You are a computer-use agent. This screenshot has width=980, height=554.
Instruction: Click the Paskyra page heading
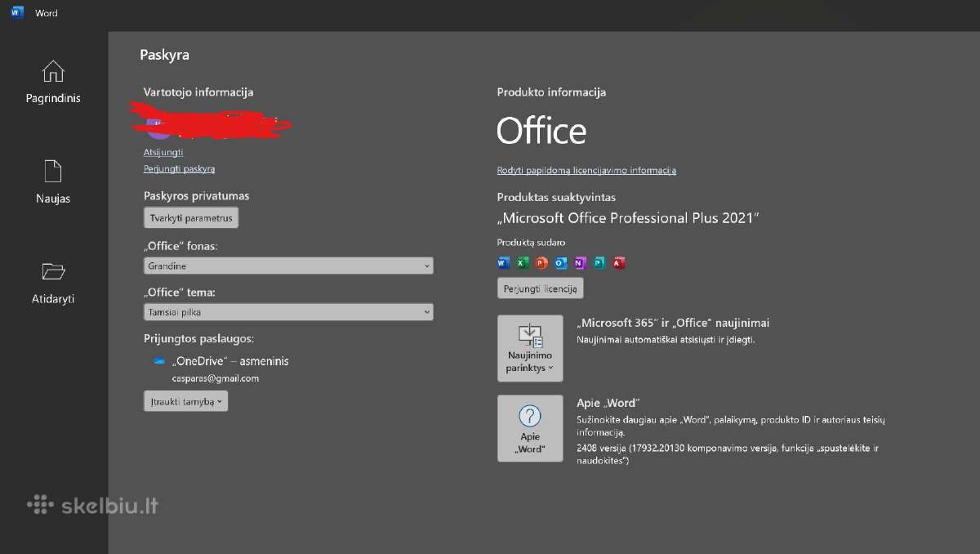point(165,55)
